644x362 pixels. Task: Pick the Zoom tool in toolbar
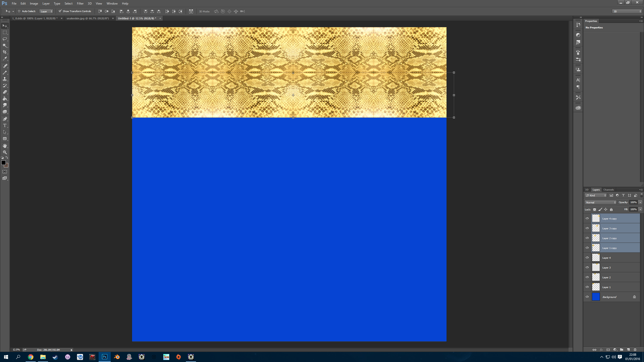[x=5, y=152]
